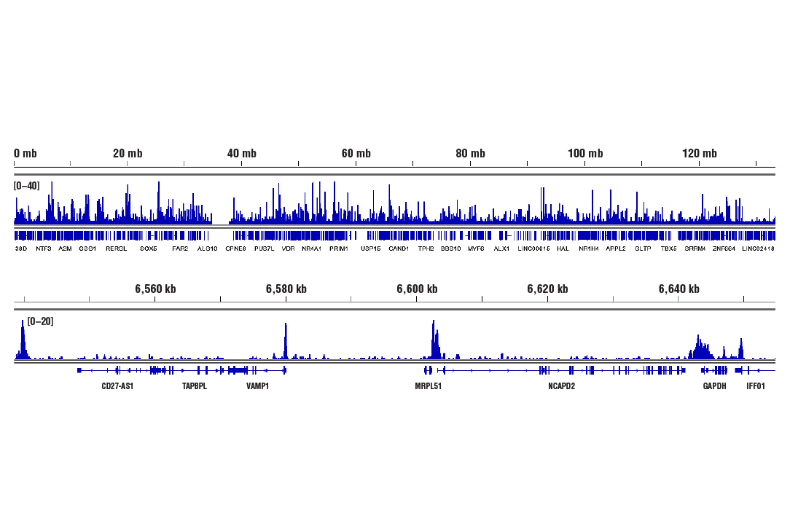The width and height of the screenshot is (790, 532).
Task: Select the TAPBPL gene label
Action: click(194, 386)
